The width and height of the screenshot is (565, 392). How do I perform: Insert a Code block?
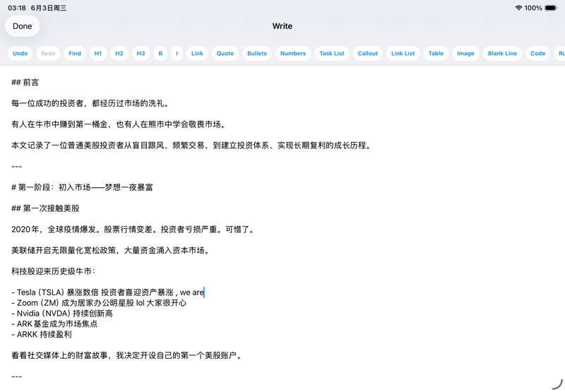[538, 53]
